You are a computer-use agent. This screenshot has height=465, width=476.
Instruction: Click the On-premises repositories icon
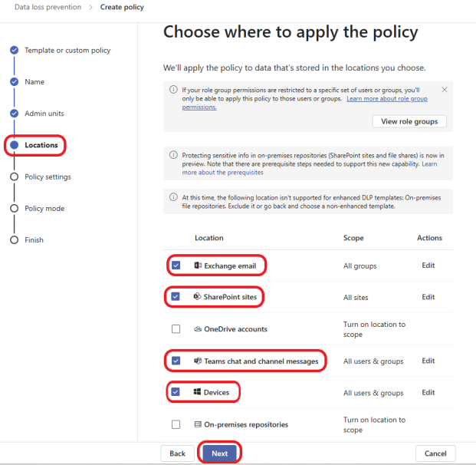(x=198, y=424)
